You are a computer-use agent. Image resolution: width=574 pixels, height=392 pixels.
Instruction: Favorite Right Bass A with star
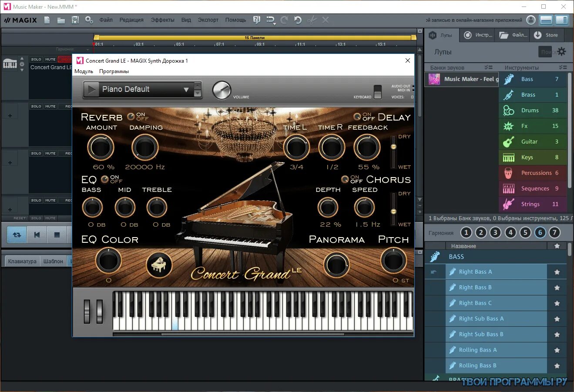(557, 272)
